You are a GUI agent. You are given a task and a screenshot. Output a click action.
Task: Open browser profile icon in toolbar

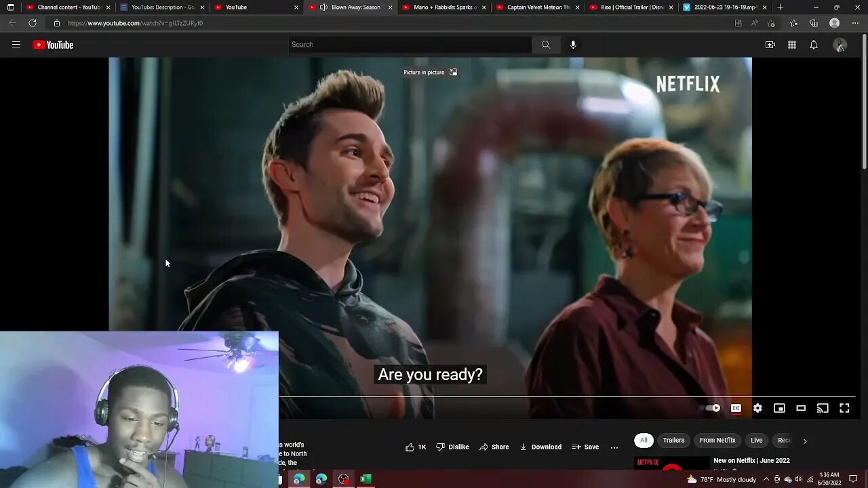pyautogui.click(x=834, y=23)
